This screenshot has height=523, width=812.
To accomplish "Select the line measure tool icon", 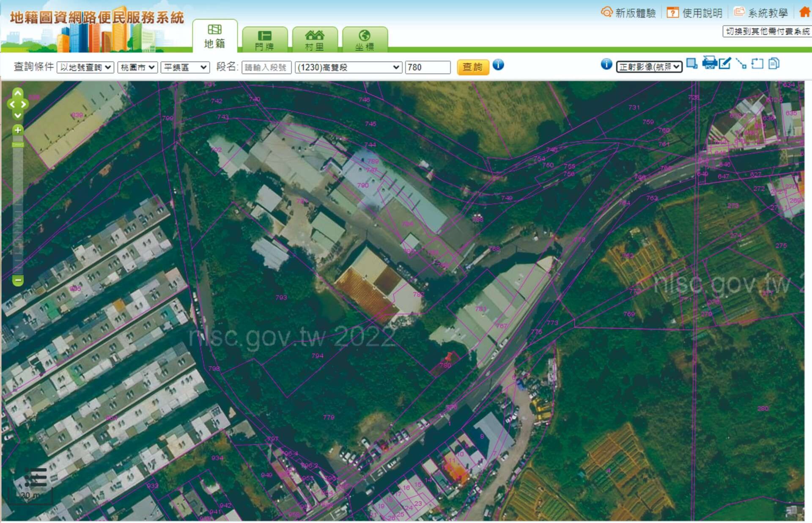I will [x=741, y=64].
